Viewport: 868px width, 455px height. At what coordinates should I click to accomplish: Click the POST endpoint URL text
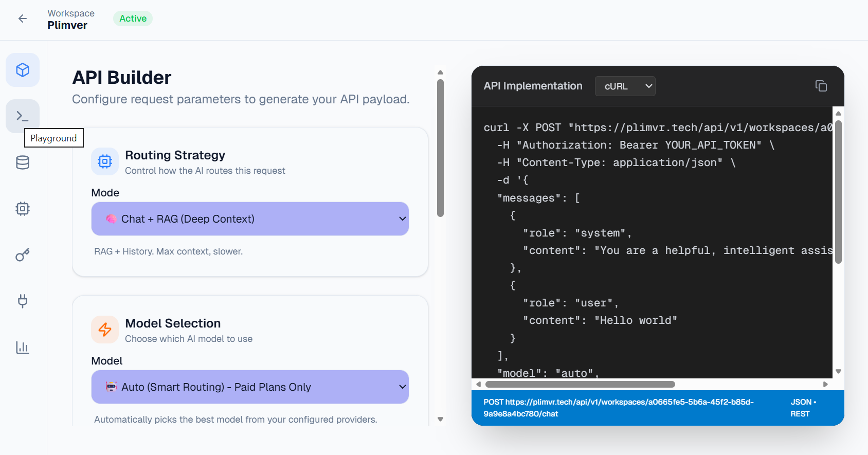tap(619, 408)
